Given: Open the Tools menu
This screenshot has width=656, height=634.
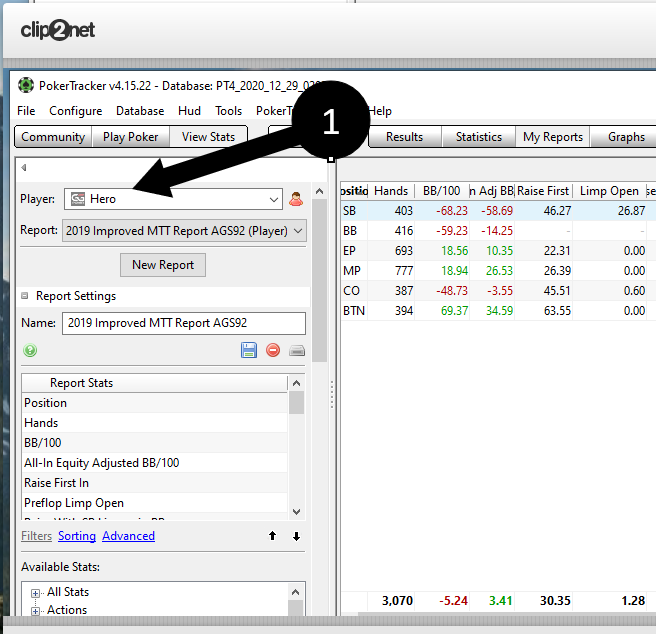Looking at the screenshot, I should point(228,111).
